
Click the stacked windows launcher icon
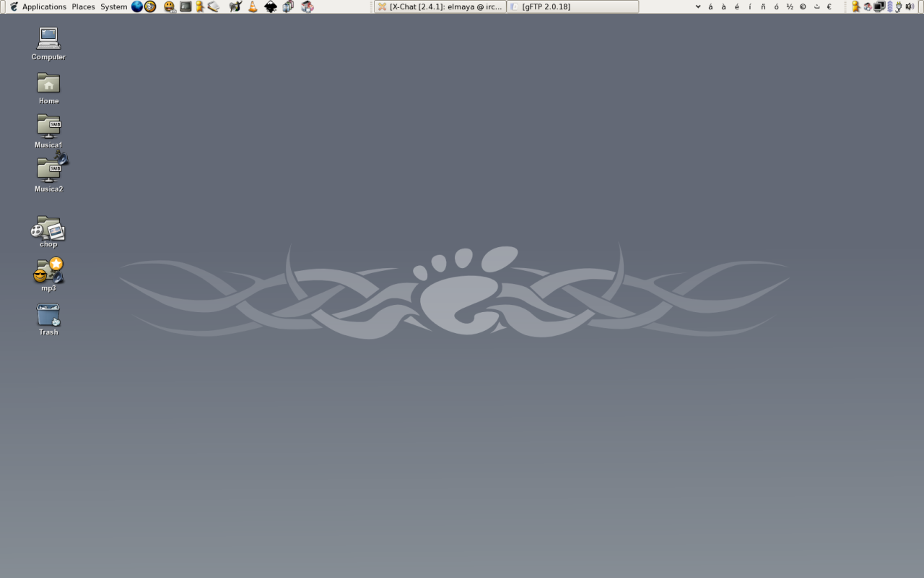coord(288,7)
